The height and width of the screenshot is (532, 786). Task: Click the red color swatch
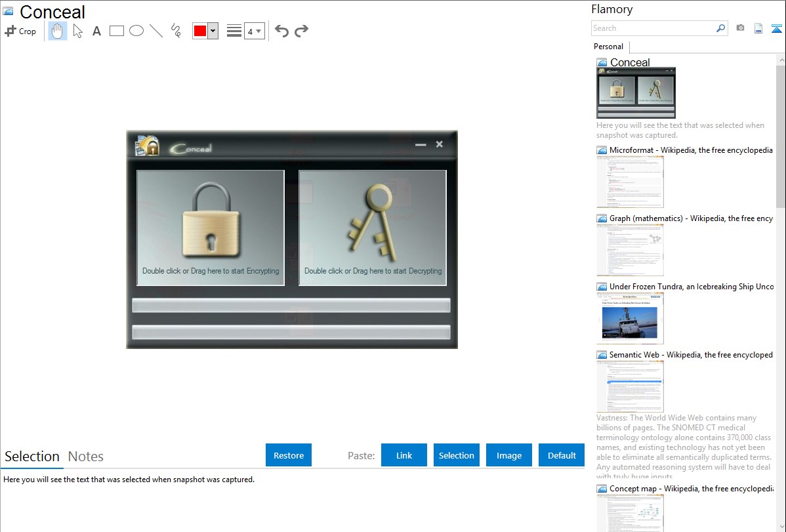click(x=200, y=31)
